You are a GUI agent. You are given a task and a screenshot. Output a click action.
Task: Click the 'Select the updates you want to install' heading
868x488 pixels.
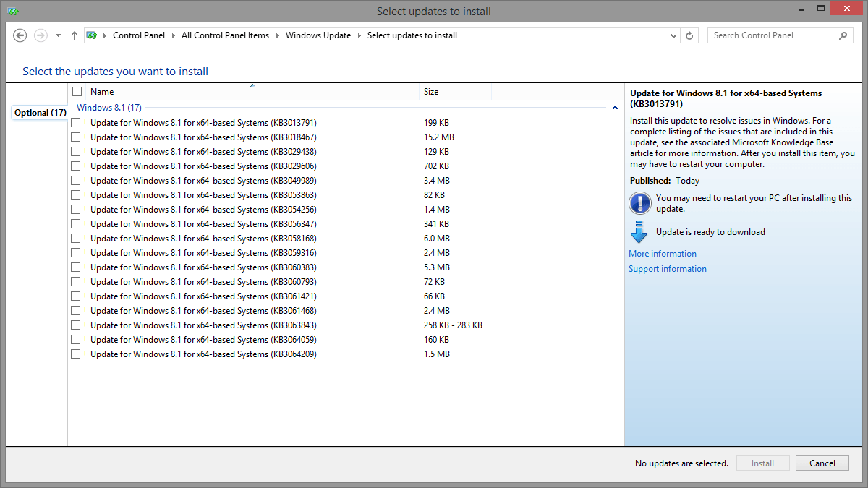pos(116,72)
